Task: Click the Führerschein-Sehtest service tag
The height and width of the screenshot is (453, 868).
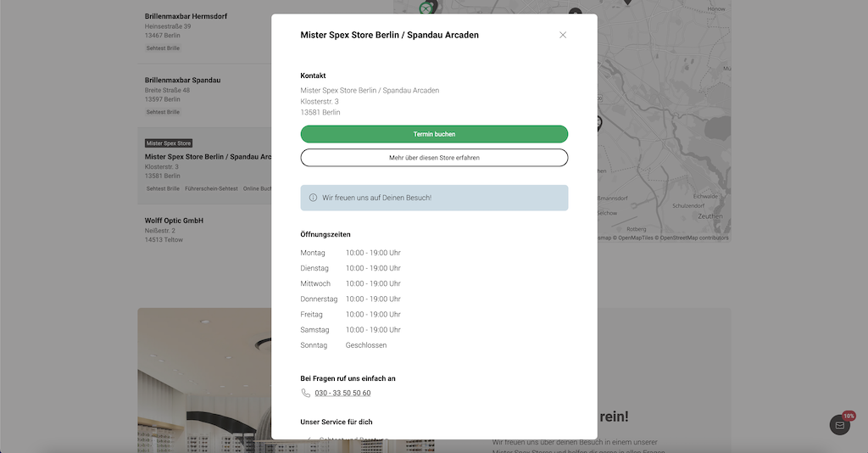Action: click(211, 188)
